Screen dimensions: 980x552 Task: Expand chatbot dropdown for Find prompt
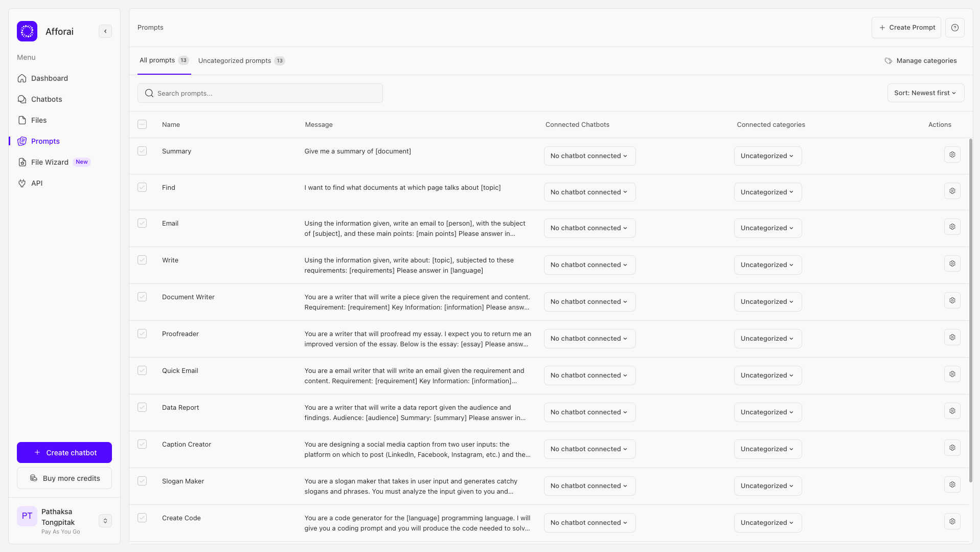point(589,192)
